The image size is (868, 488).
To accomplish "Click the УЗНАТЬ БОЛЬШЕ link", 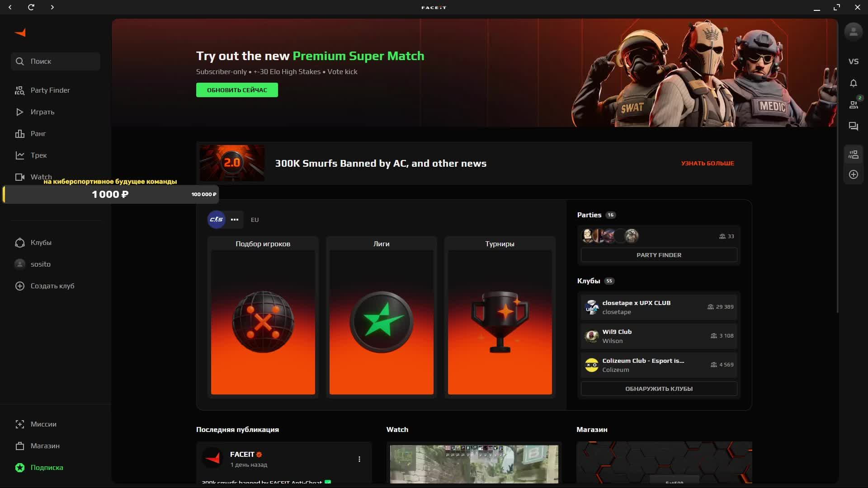I will point(707,163).
